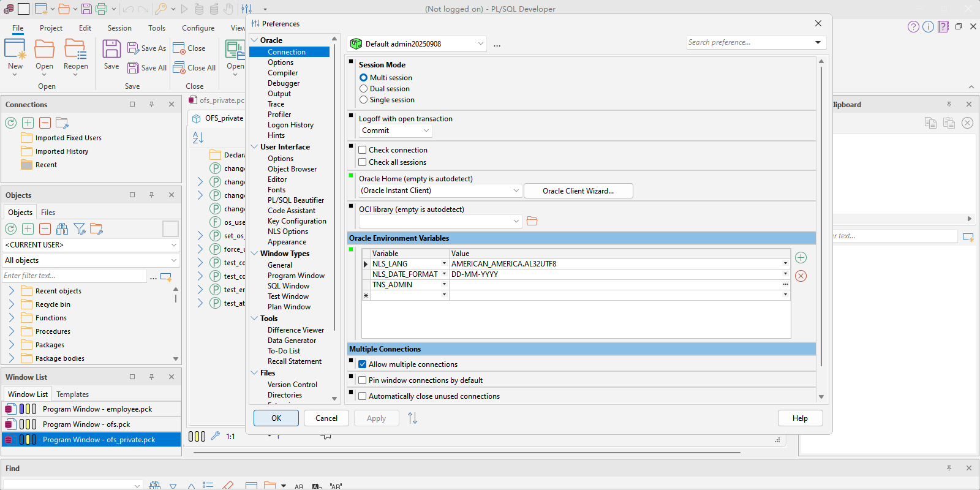Uncheck Allow multiple connections
Screen dimensions: 980x490
click(x=363, y=364)
